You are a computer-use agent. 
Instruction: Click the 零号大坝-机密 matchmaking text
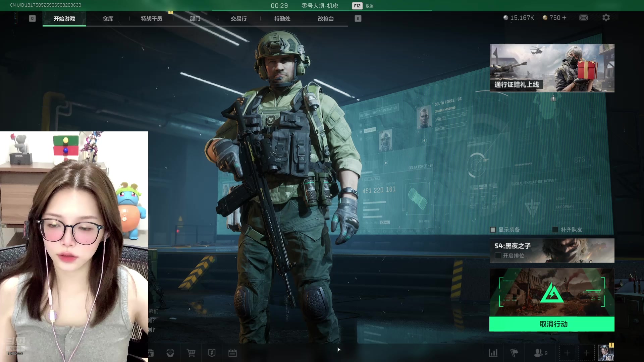[320, 6]
